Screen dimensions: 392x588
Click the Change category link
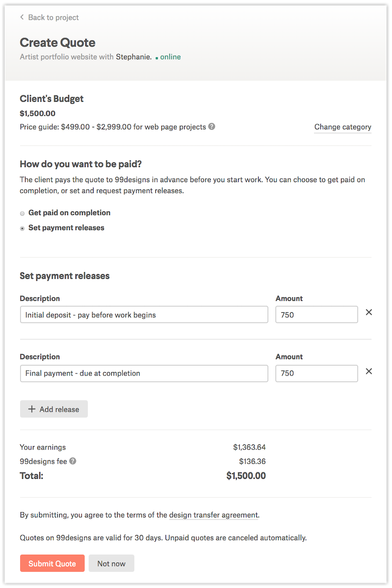pyautogui.click(x=343, y=127)
